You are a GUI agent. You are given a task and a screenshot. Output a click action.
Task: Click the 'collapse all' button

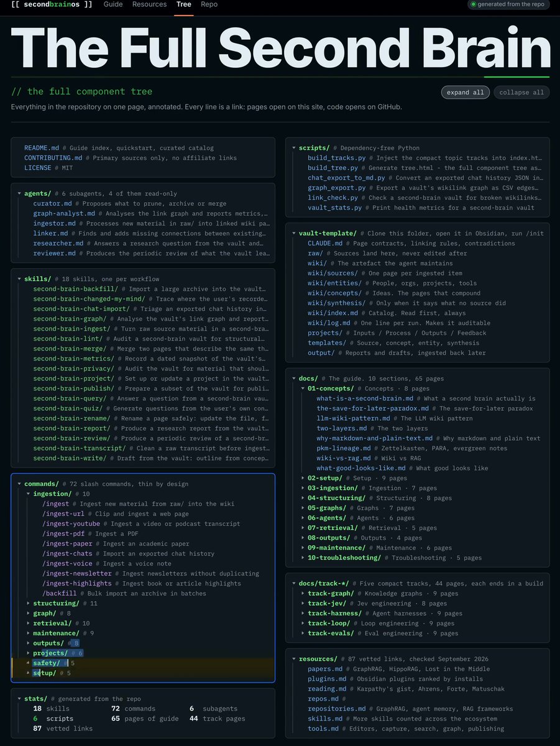click(x=522, y=93)
